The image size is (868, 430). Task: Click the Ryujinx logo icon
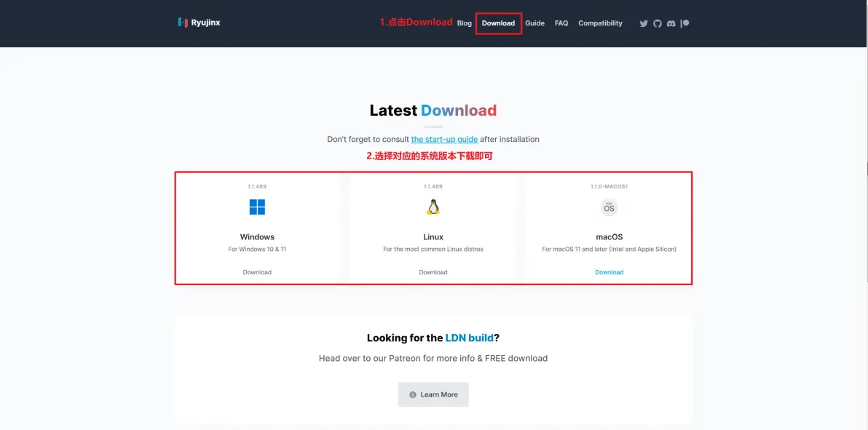[183, 23]
